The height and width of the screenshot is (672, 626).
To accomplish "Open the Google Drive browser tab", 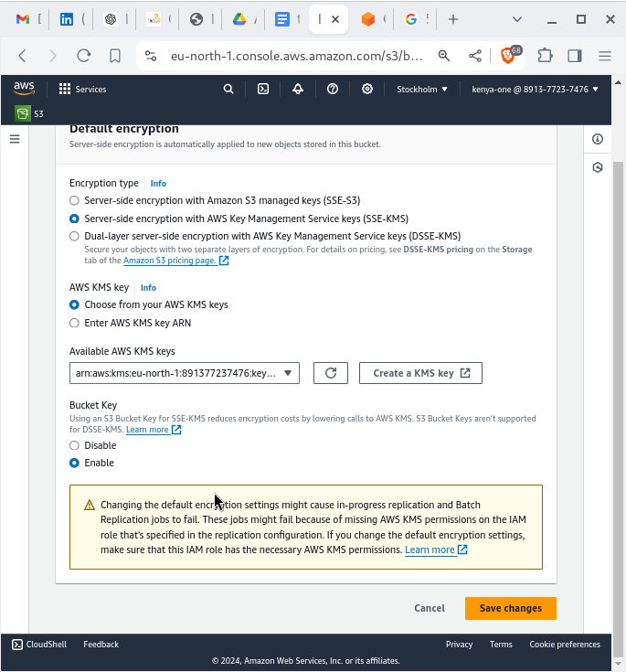I will tap(240, 19).
